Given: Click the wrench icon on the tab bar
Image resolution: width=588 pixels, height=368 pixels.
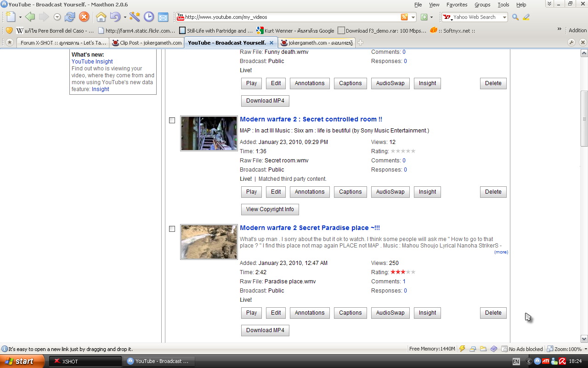Looking at the screenshot, I should click(571, 42).
